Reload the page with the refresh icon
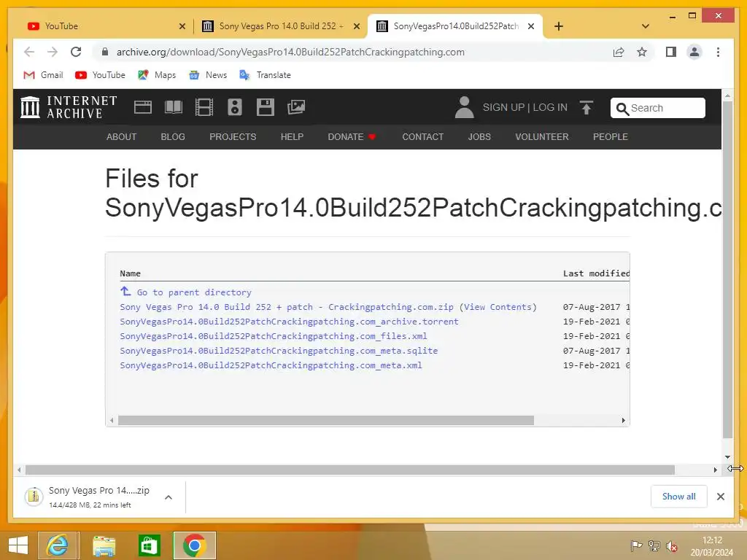Screen dimensions: 747x560 coord(76,52)
